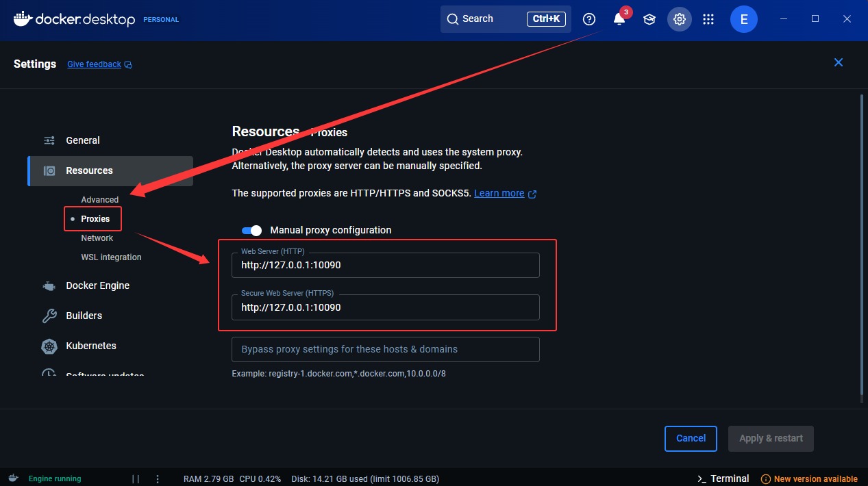Click the help question mark icon
The width and height of the screenshot is (868, 486).
coord(589,19)
